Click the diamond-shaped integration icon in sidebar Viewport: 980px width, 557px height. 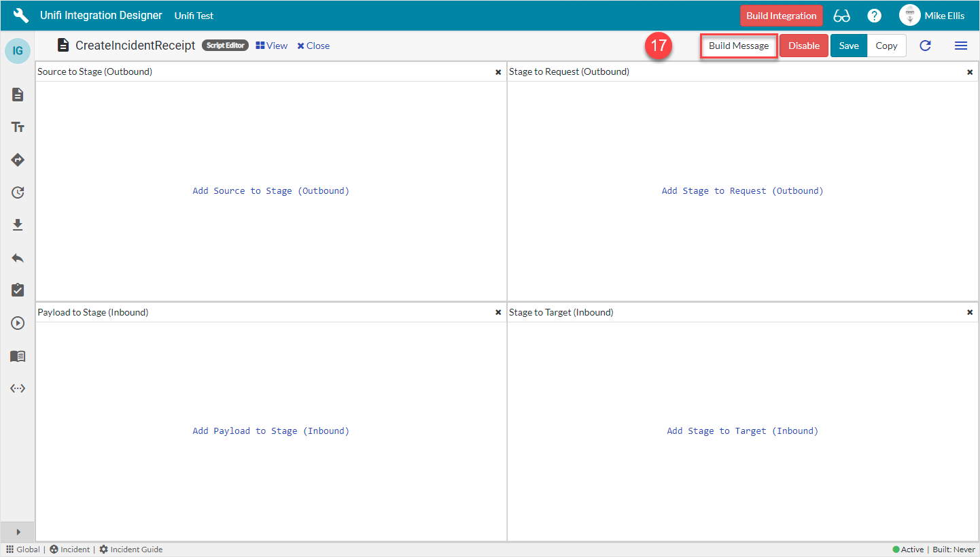pyautogui.click(x=17, y=160)
